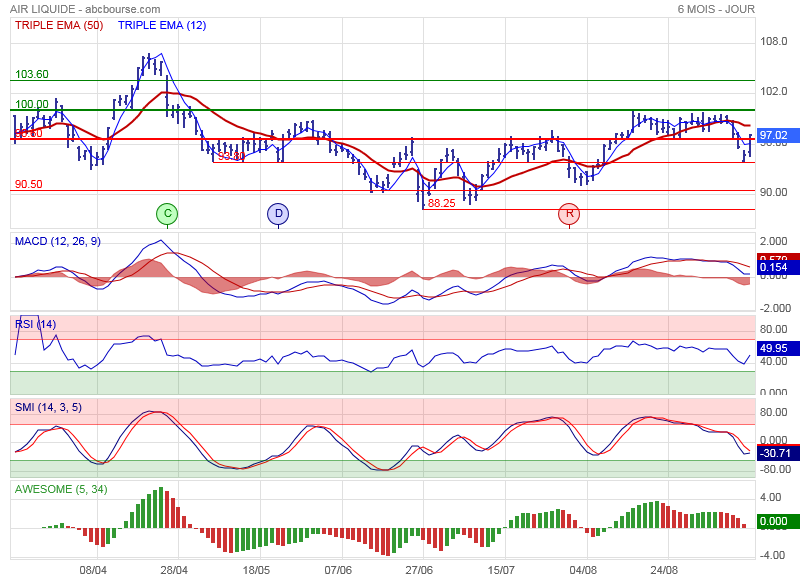Click the 18/05 date axis label
The image size is (800, 580).
[256, 570]
